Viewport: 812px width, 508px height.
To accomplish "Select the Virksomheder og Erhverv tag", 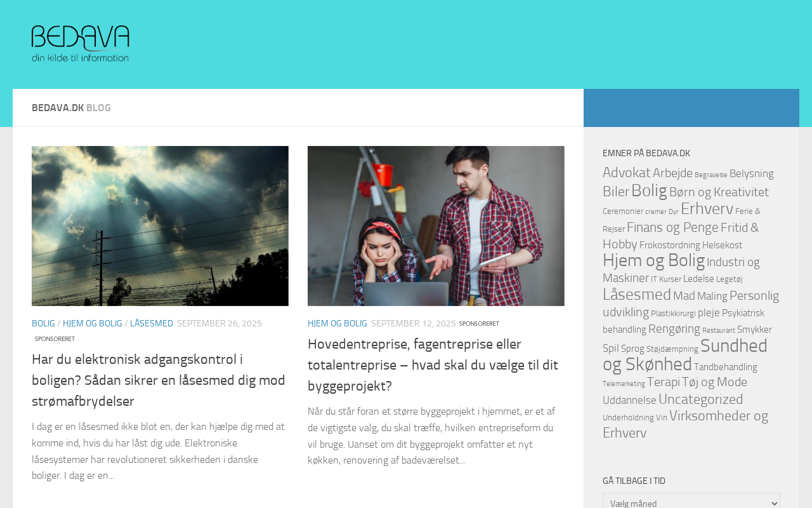I will coord(686,424).
